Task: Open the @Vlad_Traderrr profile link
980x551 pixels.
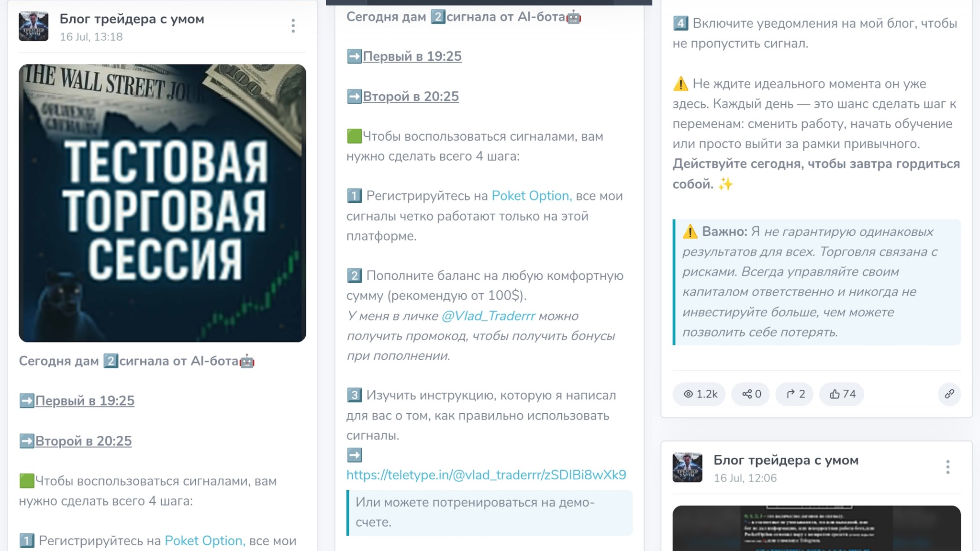Action: click(489, 316)
